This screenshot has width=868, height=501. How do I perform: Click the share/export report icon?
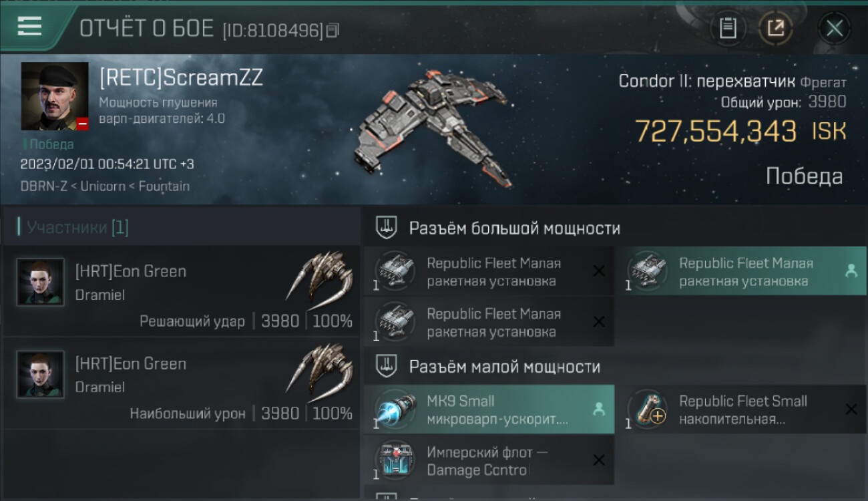pos(775,28)
